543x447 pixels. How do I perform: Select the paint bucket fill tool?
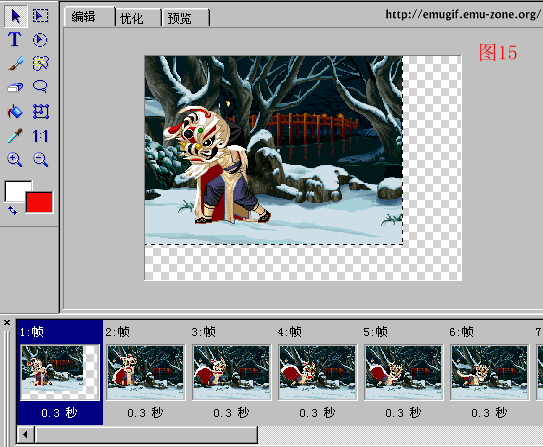[x=15, y=111]
